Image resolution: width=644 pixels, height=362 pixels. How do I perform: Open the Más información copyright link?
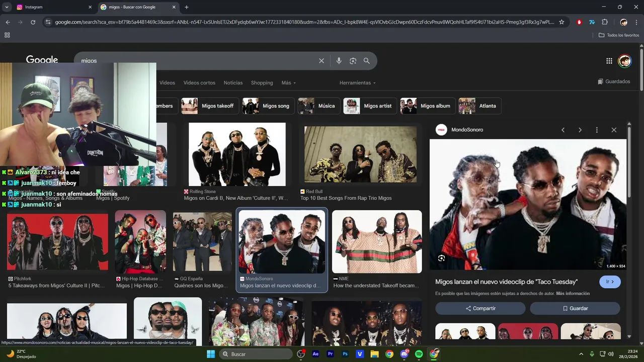573,294
